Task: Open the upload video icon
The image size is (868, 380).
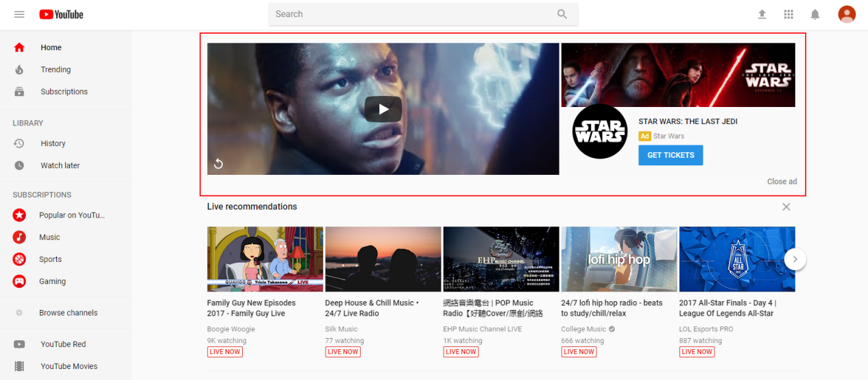Action: (x=762, y=14)
